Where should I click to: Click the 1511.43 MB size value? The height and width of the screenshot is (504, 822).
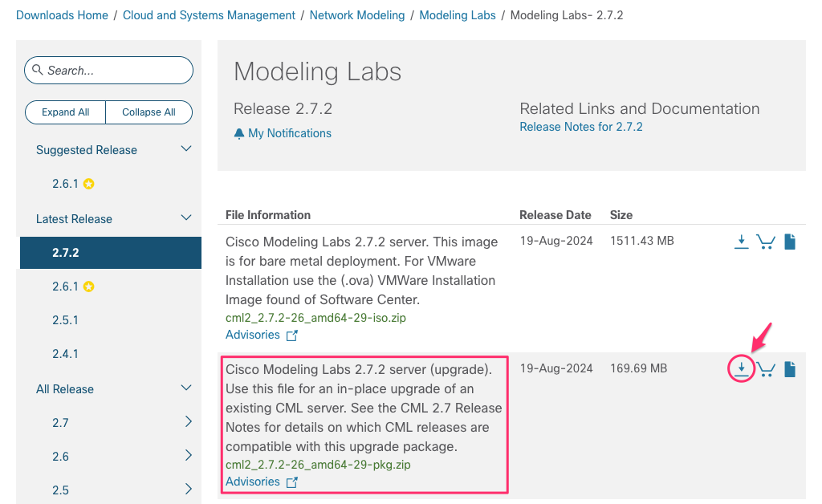point(641,241)
